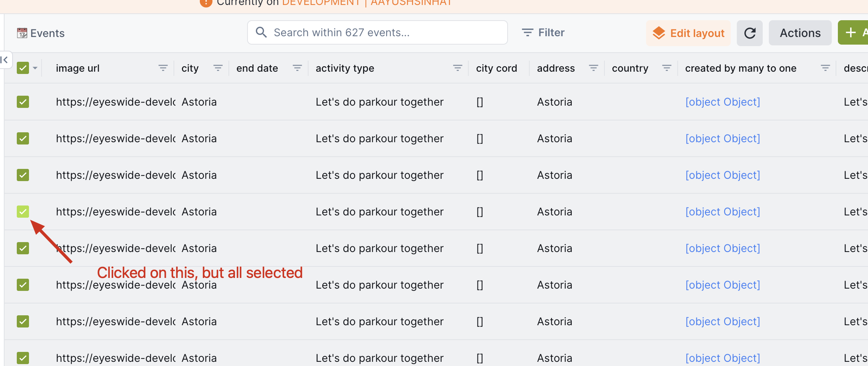Open filter for activity type column
Image resolution: width=868 pixels, height=366 pixels.
point(457,68)
